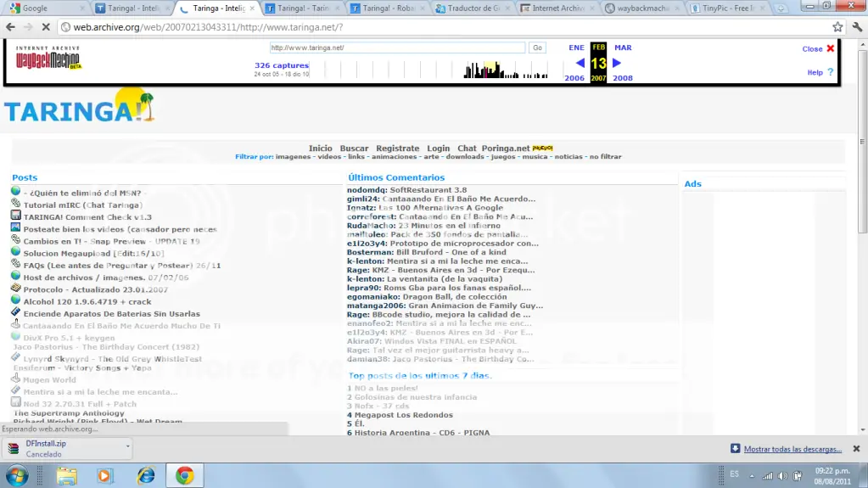Screen dimensions: 868x488
Task: Open the Inicio menu link
Action: click(321, 148)
